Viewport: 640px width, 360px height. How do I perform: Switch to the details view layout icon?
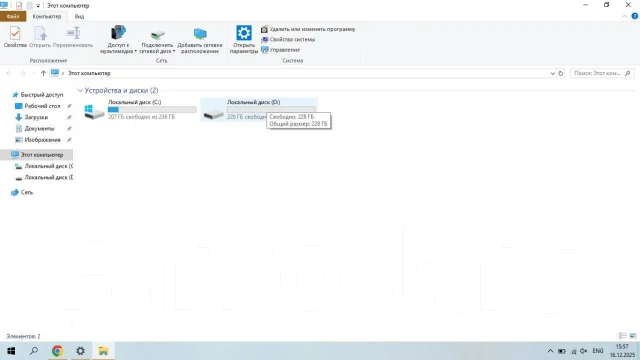pyautogui.click(x=622, y=336)
